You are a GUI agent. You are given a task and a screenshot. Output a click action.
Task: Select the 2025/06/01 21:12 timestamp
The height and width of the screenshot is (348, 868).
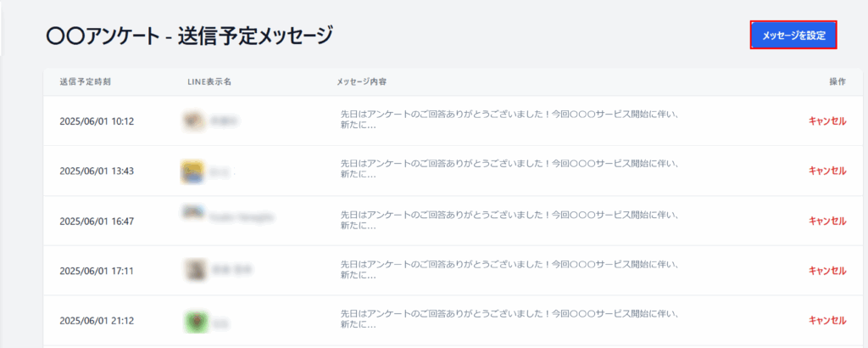[97, 321]
